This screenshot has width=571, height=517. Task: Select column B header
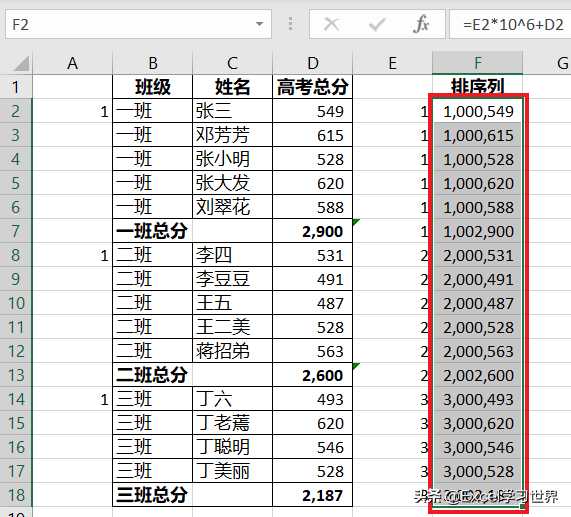pos(153,63)
